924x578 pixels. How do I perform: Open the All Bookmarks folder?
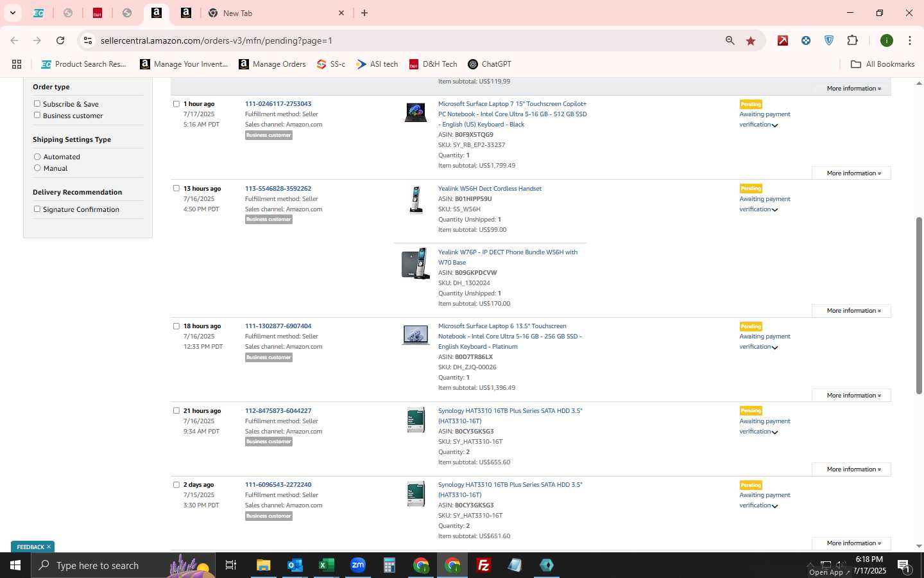tap(882, 64)
